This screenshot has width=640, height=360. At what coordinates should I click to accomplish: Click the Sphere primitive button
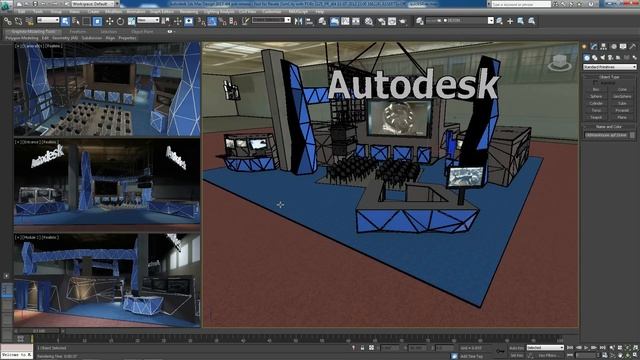[596, 96]
